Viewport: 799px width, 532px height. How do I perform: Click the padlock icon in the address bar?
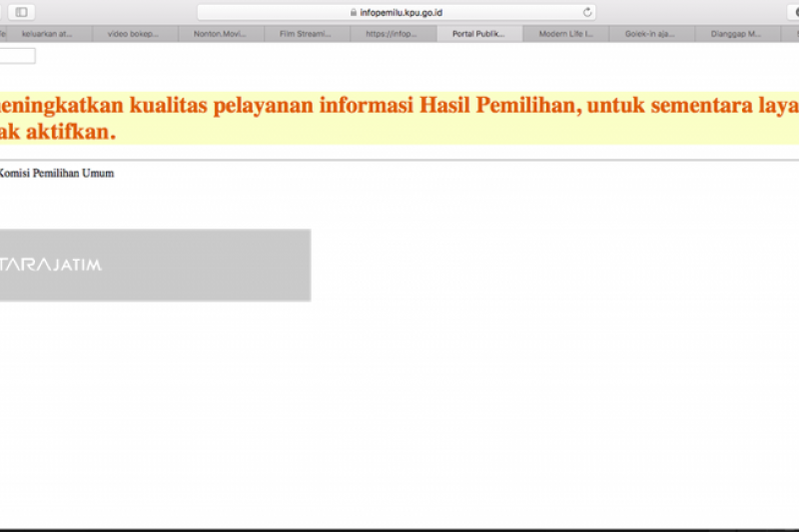pos(354,12)
